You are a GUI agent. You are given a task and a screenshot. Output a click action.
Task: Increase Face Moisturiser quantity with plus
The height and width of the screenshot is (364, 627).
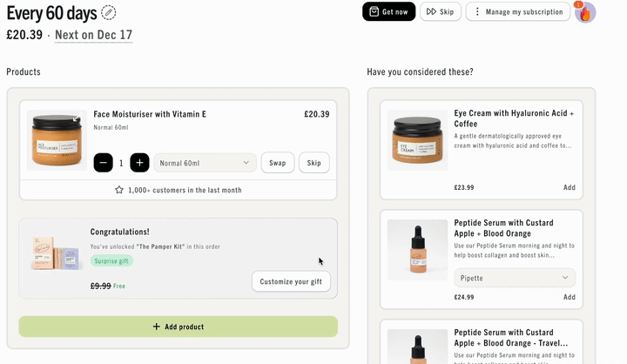tap(139, 163)
